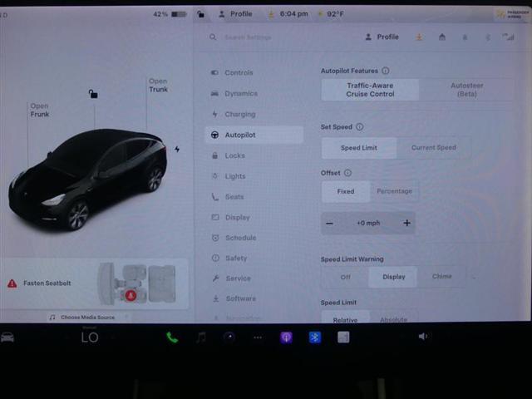Screen dimensions: 532x399
Task: Tap the HomeLink garage icon
Action: pyautogui.click(x=442, y=37)
